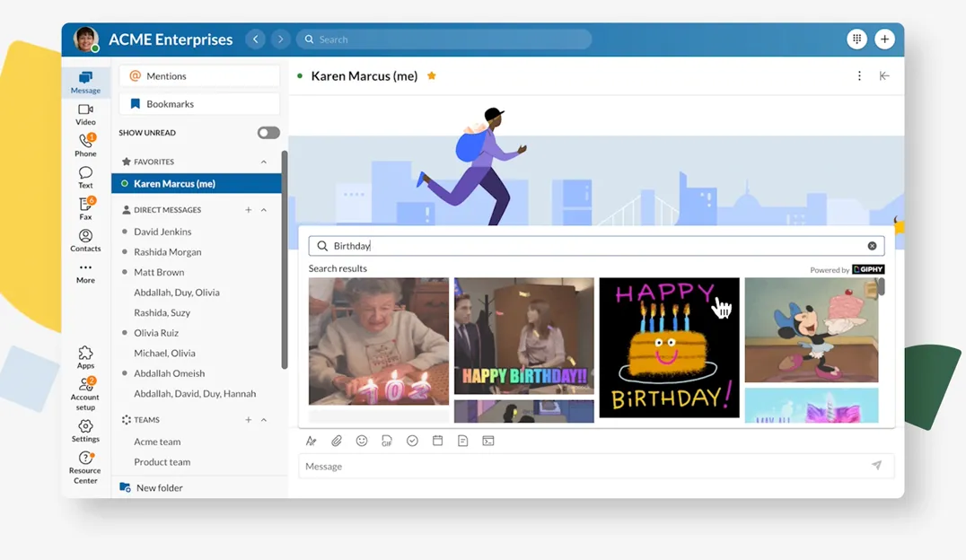
Task: Click the GIF icon in message toolbar
Action: [387, 441]
